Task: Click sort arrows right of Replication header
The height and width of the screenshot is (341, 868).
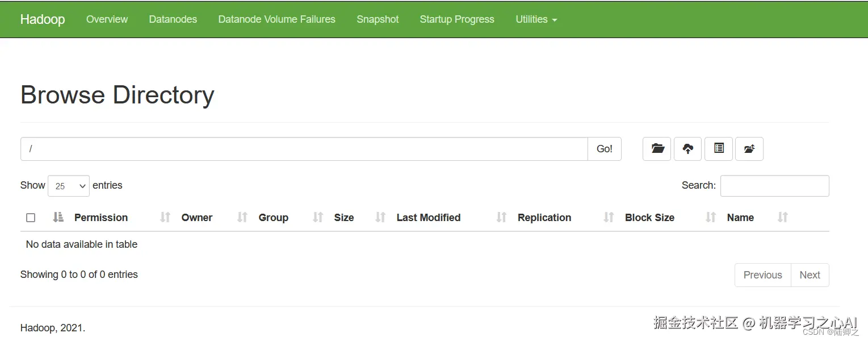Action: [609, 217]
